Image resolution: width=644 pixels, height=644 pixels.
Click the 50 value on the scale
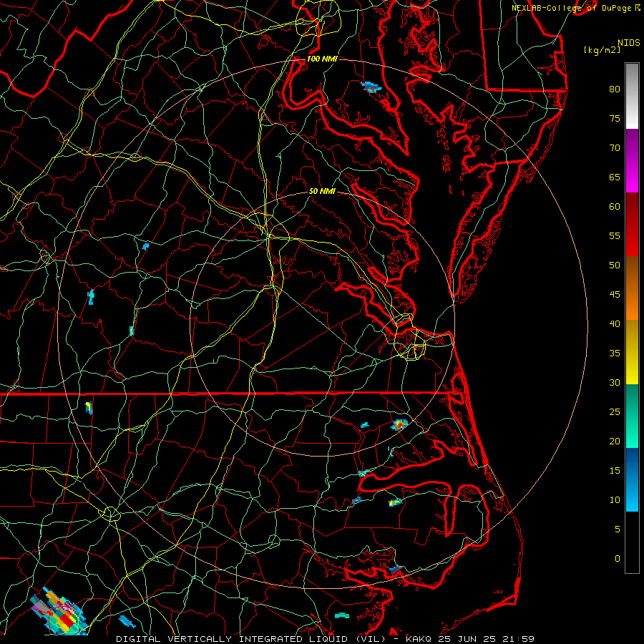click(615, 265)
